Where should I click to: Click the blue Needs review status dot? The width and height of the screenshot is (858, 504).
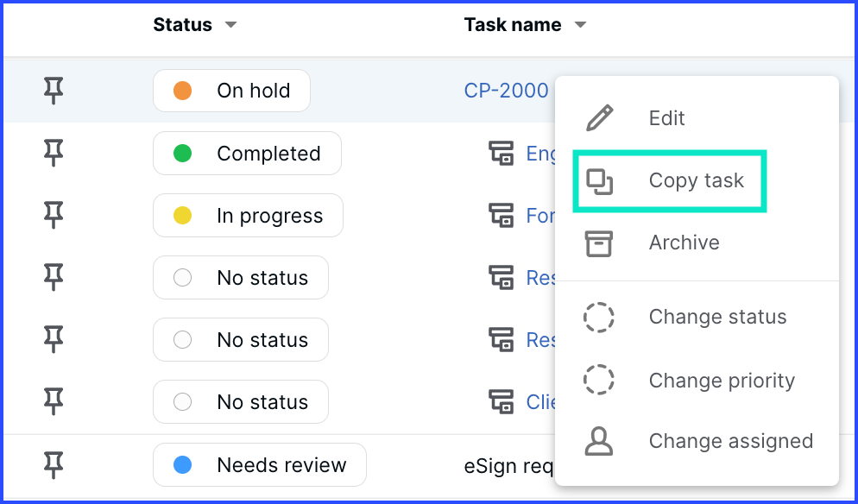[182, 465]
